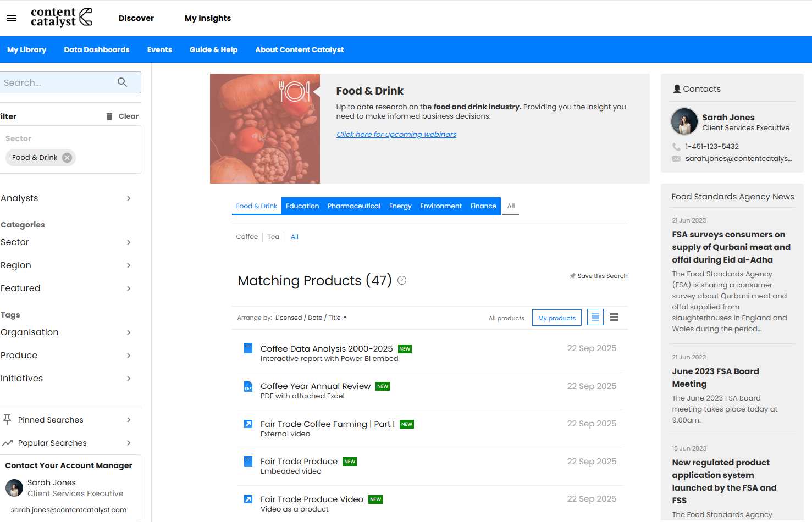
Task: Click the Content Catalyst logo
Action: click(62, 18)
